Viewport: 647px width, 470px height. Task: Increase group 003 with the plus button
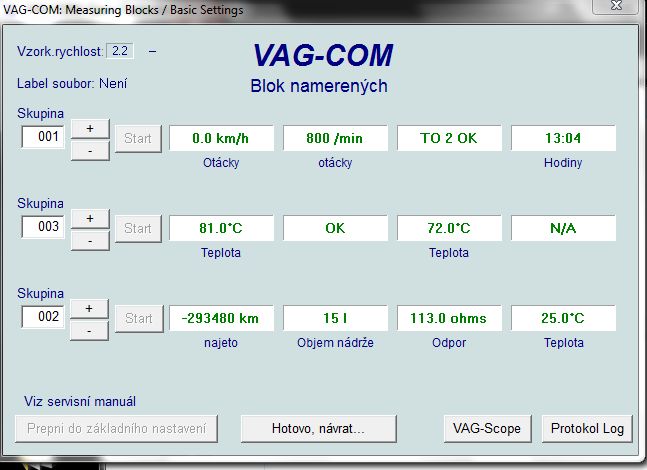90,219
